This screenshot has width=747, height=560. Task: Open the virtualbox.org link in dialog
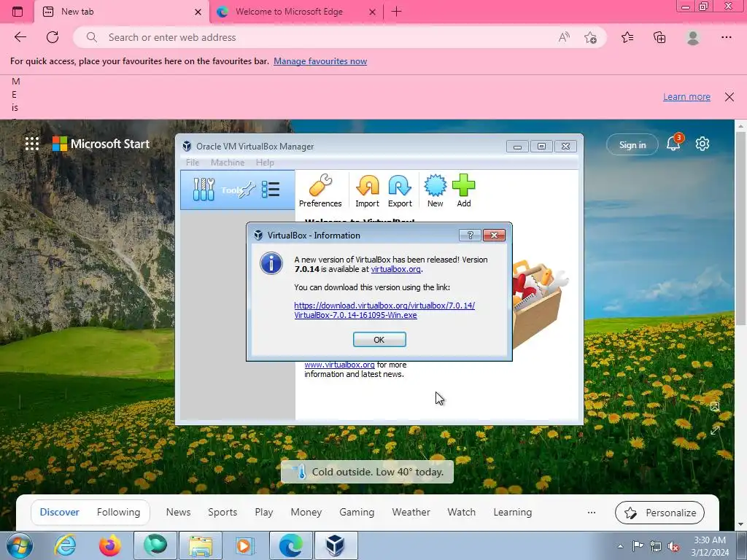click(395, 269)
